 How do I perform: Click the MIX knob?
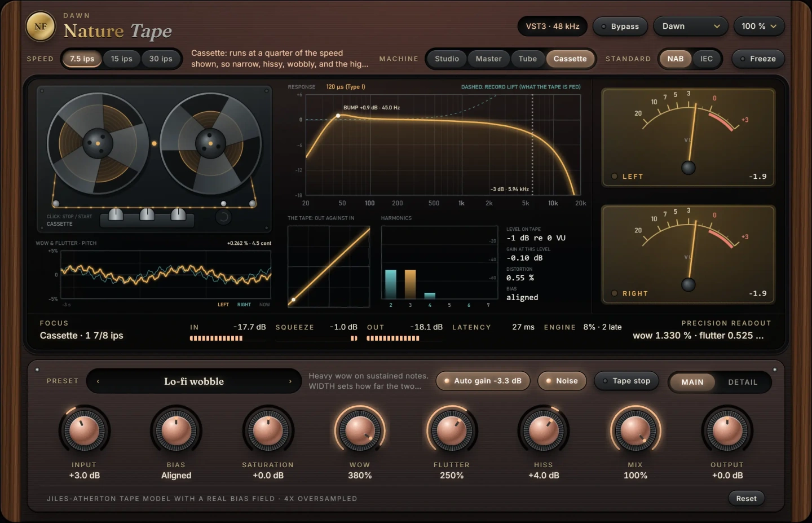(x=636, y=431)
